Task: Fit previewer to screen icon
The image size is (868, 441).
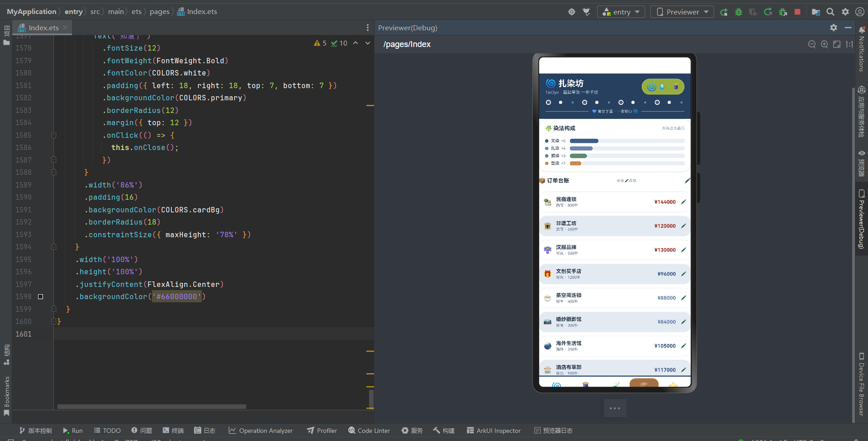Action: click(x=837, y=44)
